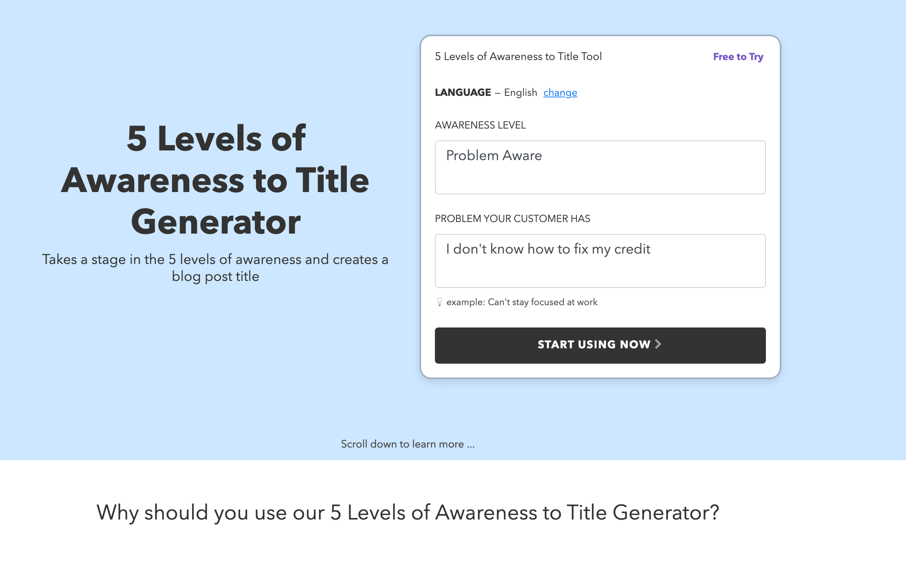906x588 pixels.
Task: Click the example Can't stay focused at work hint
Action: (x=522, y=302)
